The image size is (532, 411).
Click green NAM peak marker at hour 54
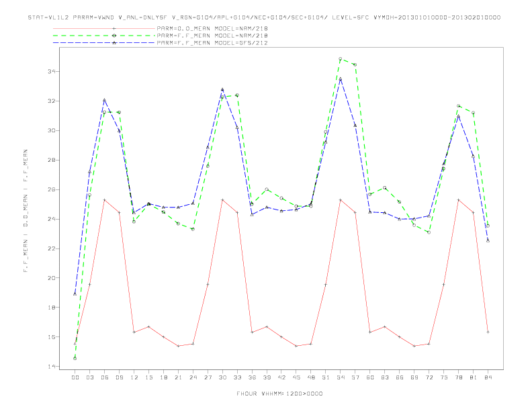[341, 59]
